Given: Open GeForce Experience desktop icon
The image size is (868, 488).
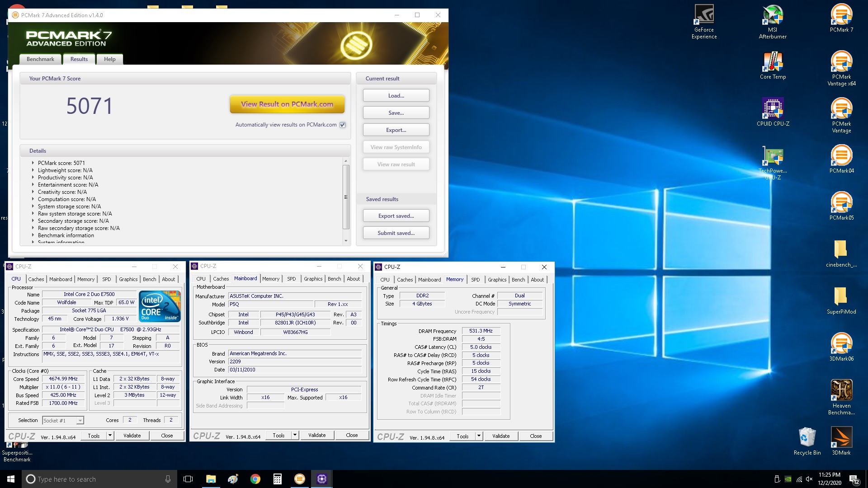Looking at the screenshot, I should point(704,21).
